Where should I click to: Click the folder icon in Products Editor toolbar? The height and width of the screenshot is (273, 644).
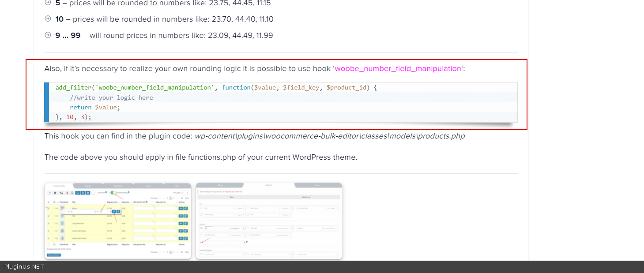(55, 193)
